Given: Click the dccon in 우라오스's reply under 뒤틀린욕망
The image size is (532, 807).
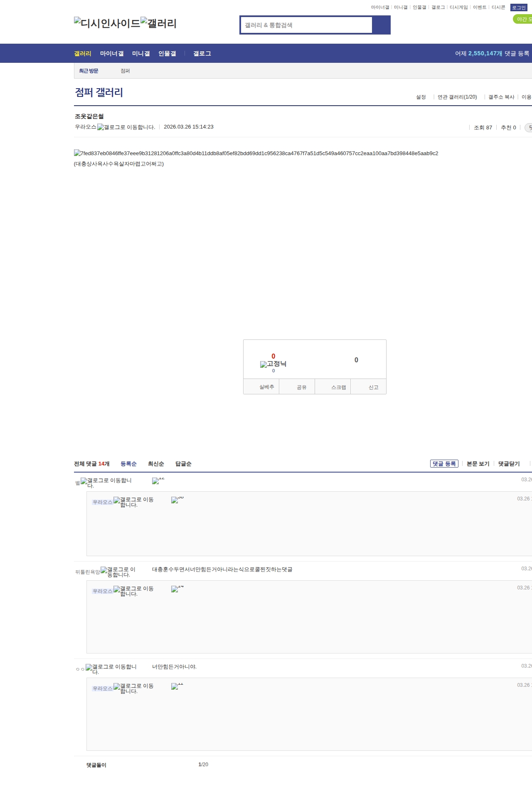Looking at the screenshot, I should tap(177, 589).
